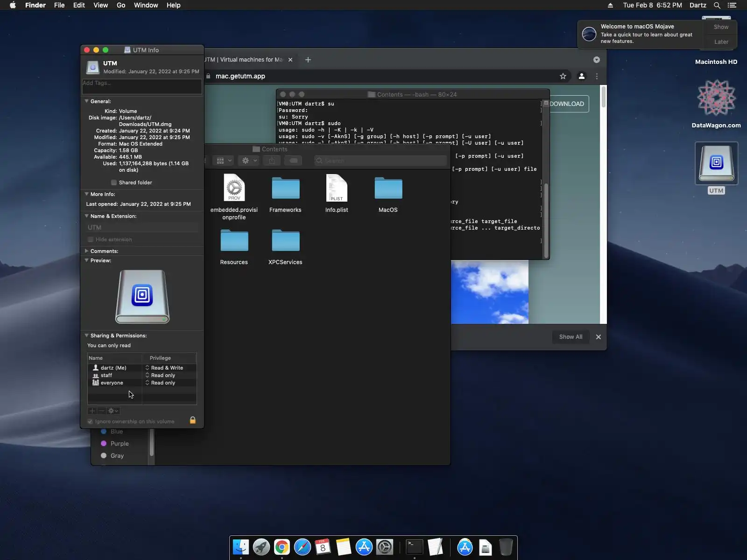747x560 pixels.
Task: Open Calendar from the Dock
Action: 323,547
